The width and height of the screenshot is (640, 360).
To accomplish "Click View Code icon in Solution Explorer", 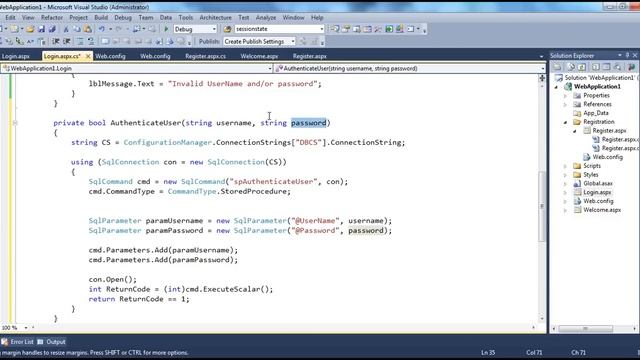I will point(596,67).
